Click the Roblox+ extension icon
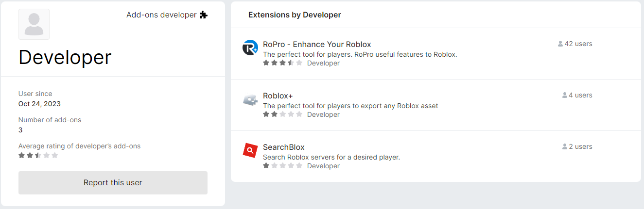Viewport: 644px width, 209px height. pyautogui.click(x=250, y=100)
